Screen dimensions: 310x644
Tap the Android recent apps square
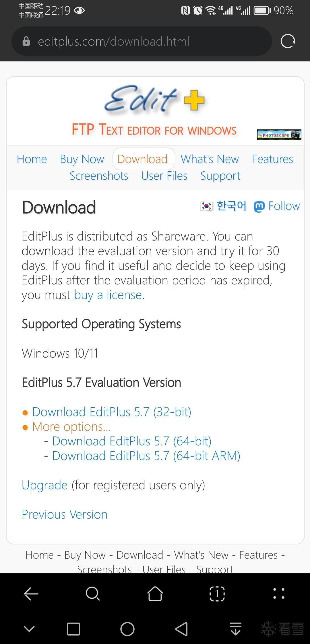73,629
